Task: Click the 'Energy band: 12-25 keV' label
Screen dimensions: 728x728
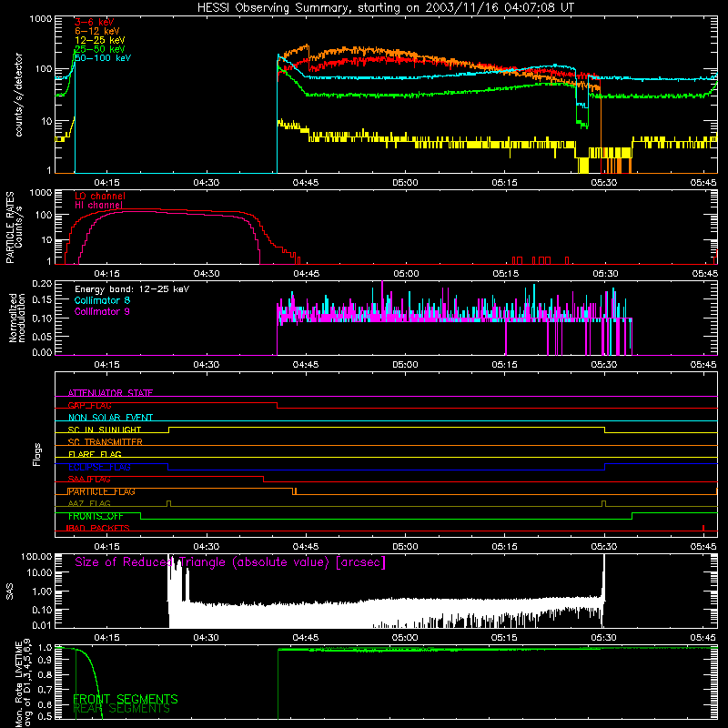Action: (131, 289)
